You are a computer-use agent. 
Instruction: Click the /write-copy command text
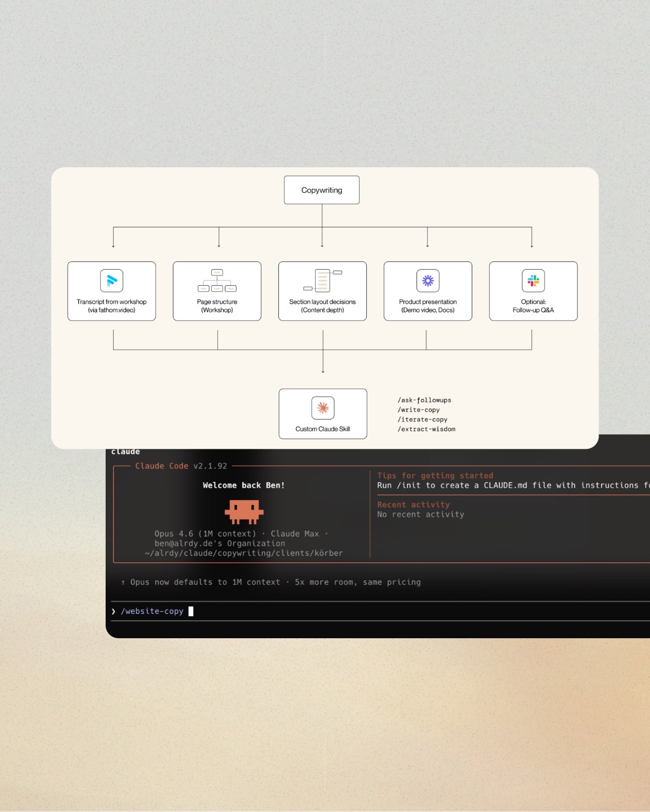[419, 410]
